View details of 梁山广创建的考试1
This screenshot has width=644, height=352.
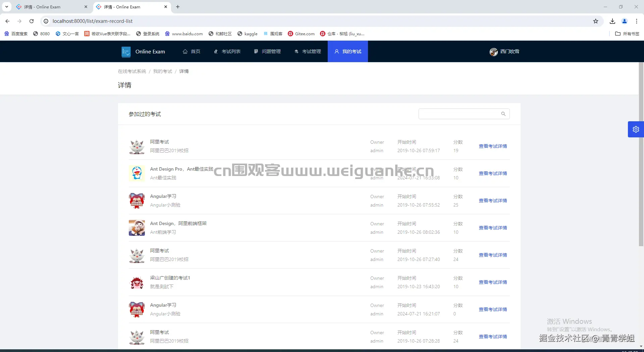click(493, 282)
